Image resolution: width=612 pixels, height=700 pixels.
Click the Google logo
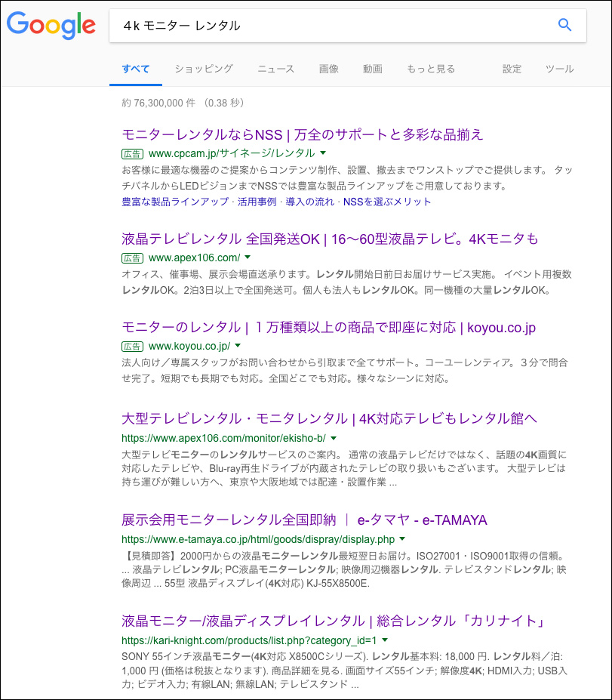tap(51, 26)
